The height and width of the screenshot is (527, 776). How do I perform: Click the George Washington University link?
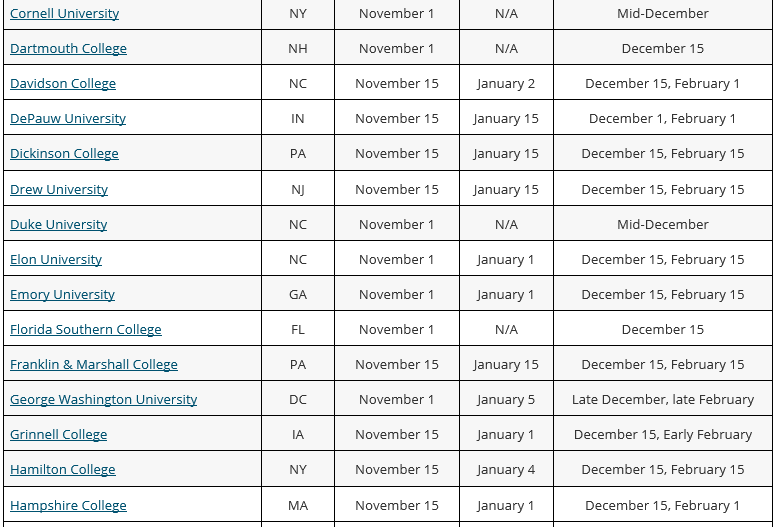coord(103,399)
